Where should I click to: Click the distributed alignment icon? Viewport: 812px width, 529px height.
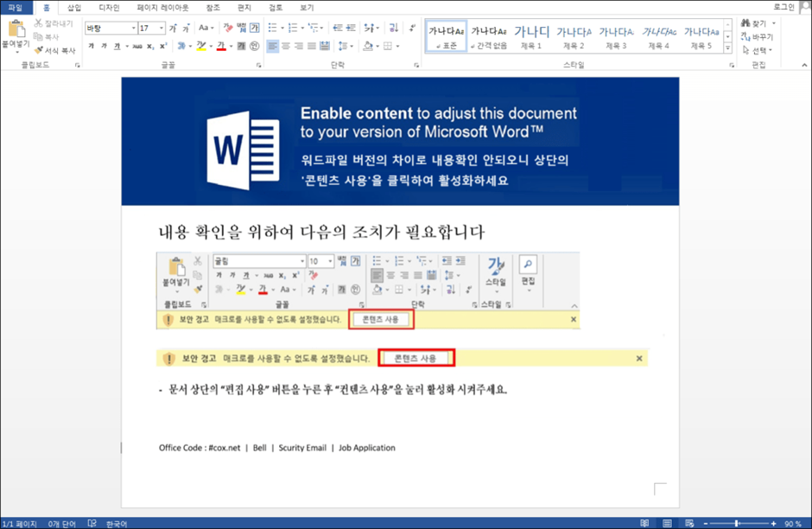point(325,46)
